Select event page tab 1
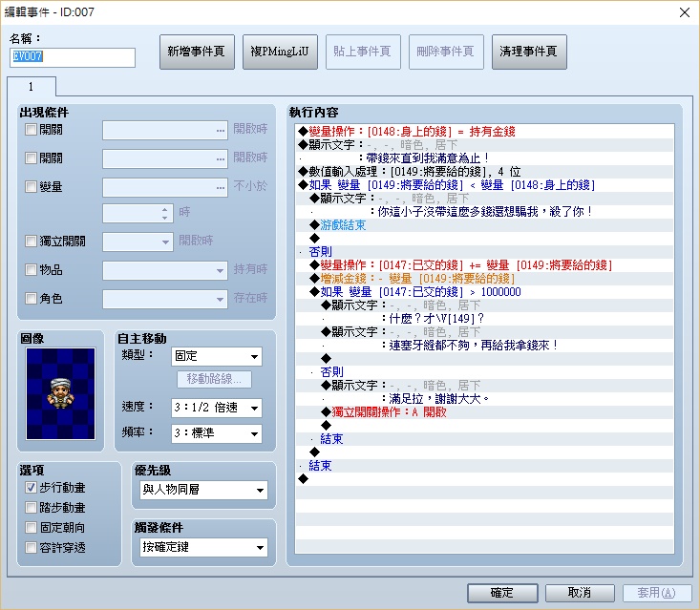Image resolution: width=700 pixels, height=610 pixels. [x=32, y=87]
